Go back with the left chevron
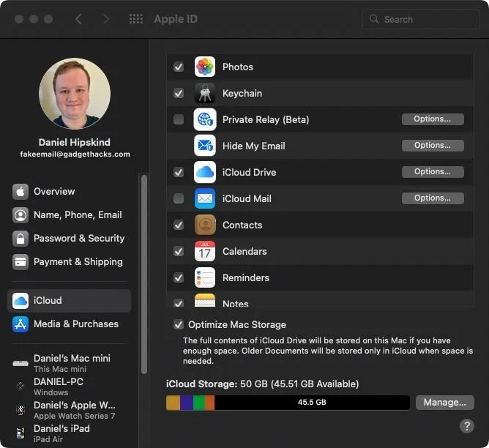489x448 pixels. point(78,19)
